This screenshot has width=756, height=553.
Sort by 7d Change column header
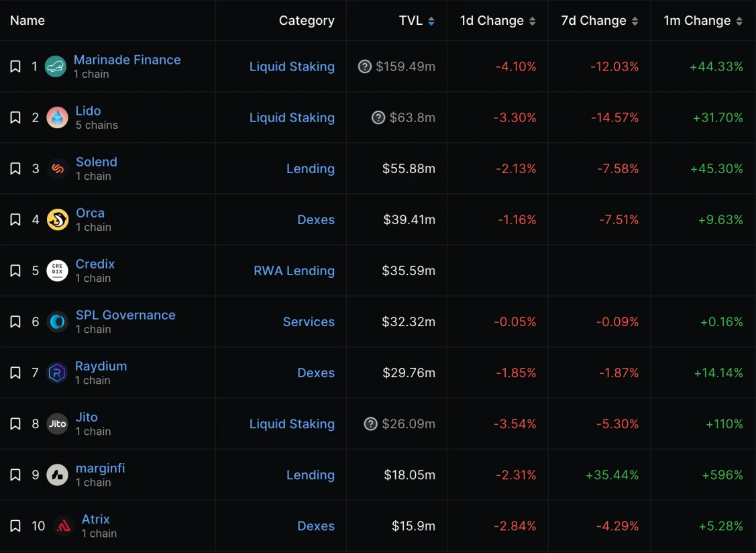tap(599, 21)
